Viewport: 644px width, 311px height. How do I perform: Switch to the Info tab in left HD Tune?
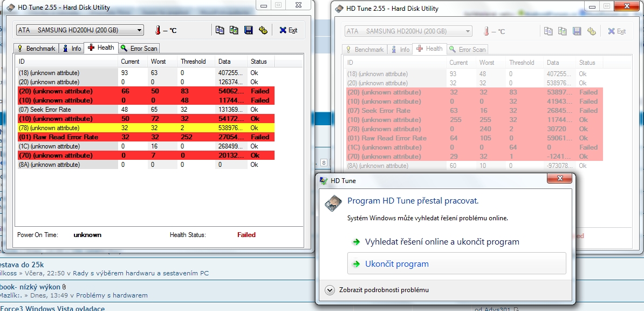point(72,49)
